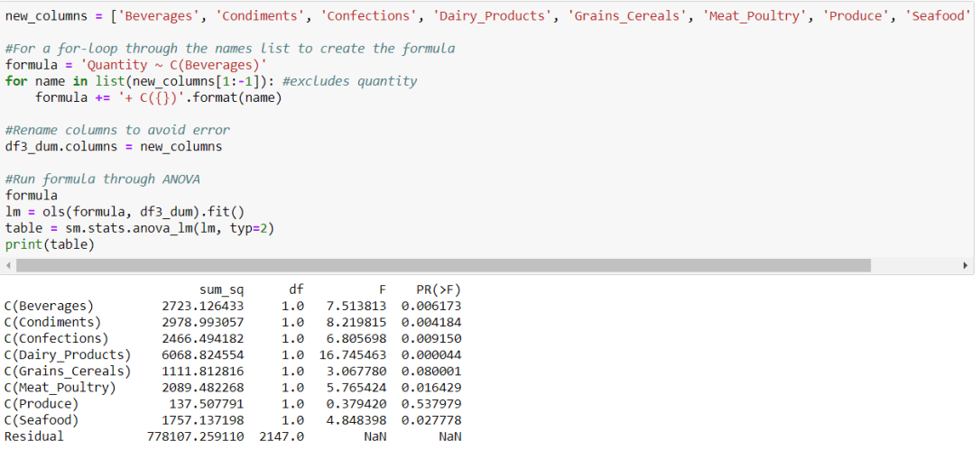980x450 pixels.
Task: Click the ols(formula, df3_dum).fit() line
Action: click(125, 212)
